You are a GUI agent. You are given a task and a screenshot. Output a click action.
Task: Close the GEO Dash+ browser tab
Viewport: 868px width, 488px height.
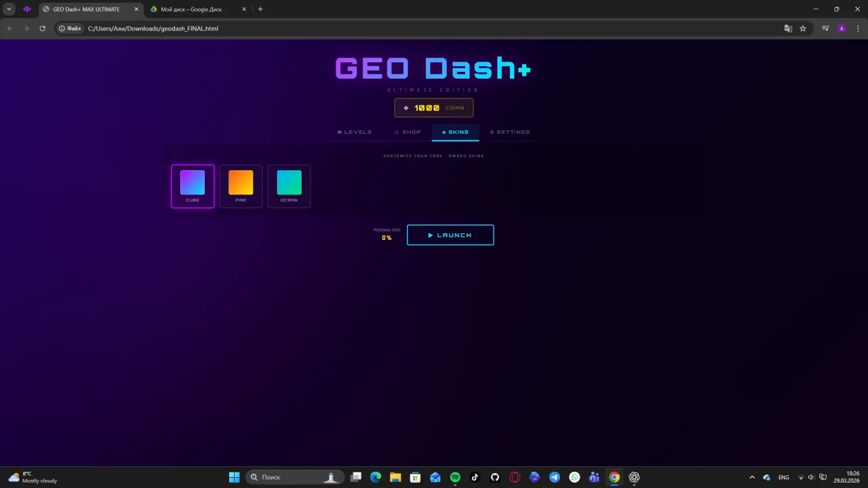136,9
